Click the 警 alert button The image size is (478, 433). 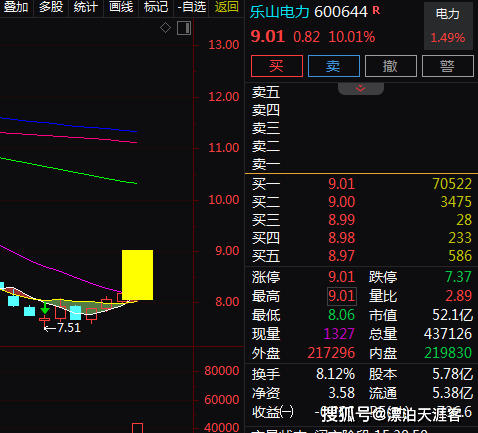pos(448,66)
